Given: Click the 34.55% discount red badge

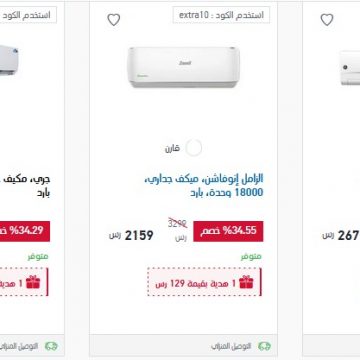Looking at the screenshot, I should click(x=228, y=231).
